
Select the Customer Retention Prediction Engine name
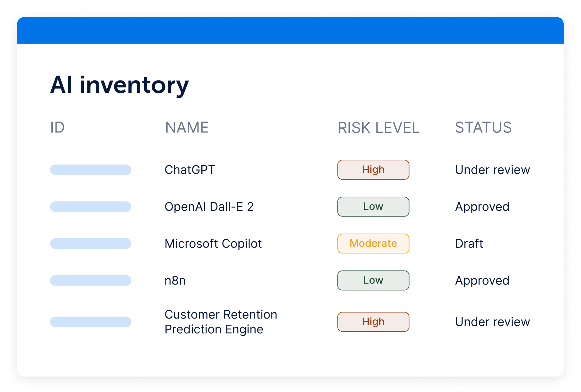tap(220, 321)
